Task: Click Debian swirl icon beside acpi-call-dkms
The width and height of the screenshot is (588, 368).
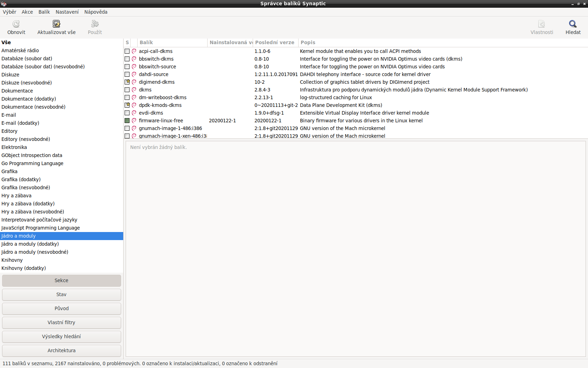Action: [x=134, y=51]
